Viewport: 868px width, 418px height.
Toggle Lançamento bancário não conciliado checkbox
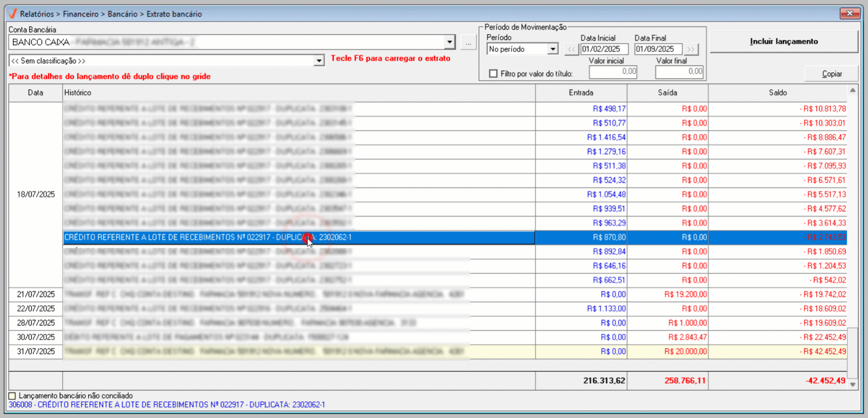(12, 396)
